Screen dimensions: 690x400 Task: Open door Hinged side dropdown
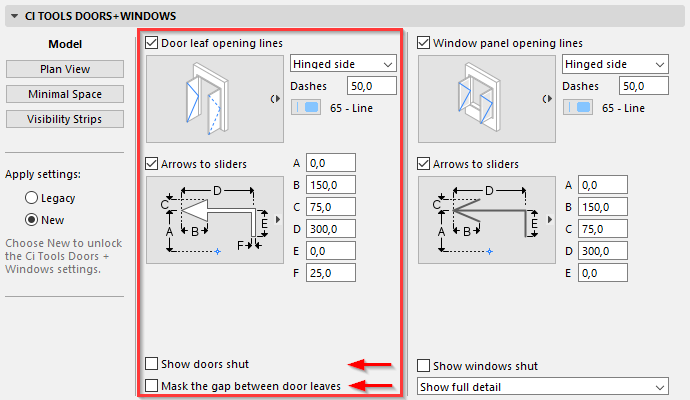point(343,64)
